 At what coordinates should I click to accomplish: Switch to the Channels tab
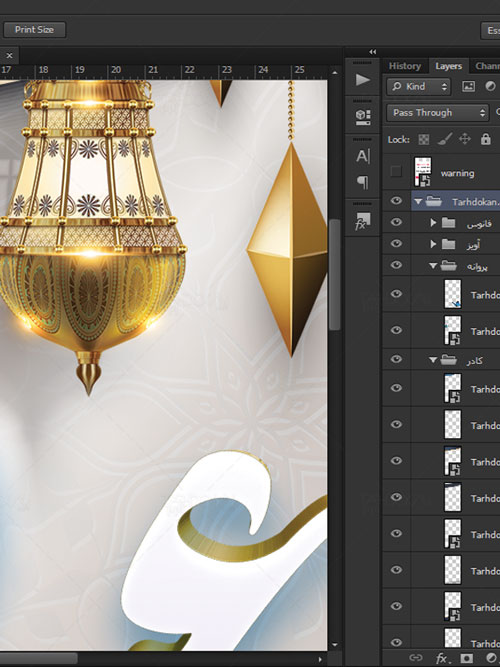pyautogui.click(x=486, y=66)
